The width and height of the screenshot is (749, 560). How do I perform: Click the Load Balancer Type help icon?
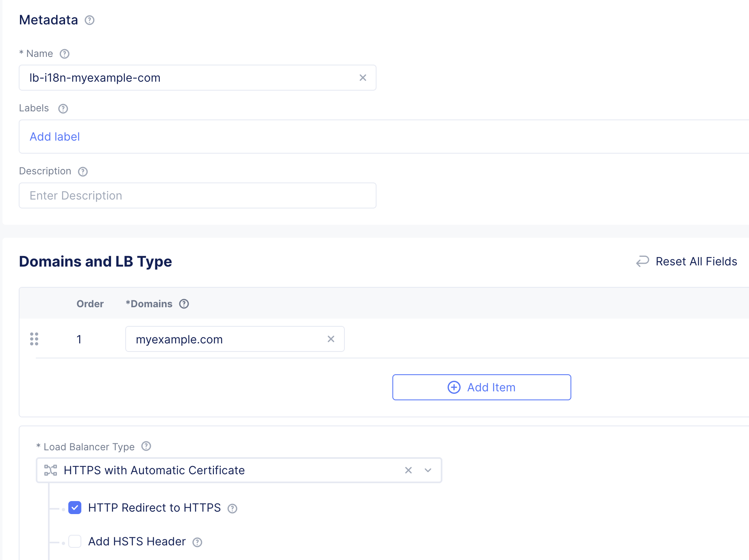coord(146,447)
